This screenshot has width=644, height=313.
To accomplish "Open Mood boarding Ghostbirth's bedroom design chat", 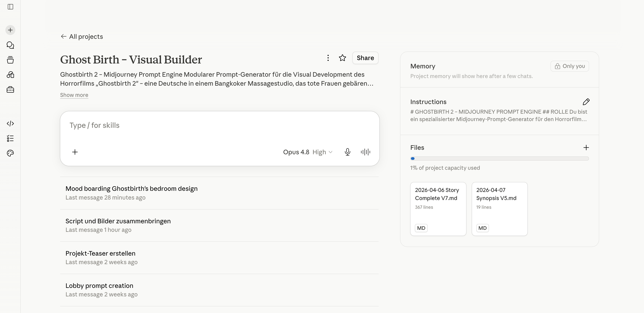I will click(x=219, y=193).
